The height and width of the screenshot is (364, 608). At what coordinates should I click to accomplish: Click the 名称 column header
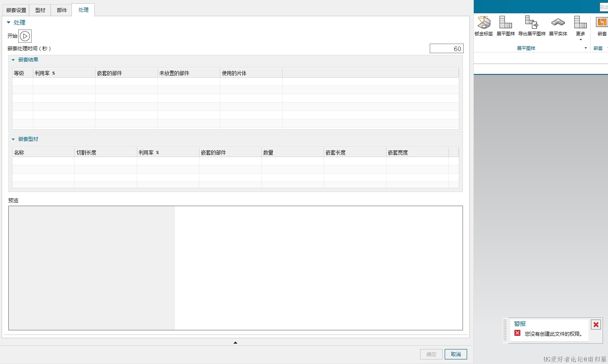coord(43,152)
